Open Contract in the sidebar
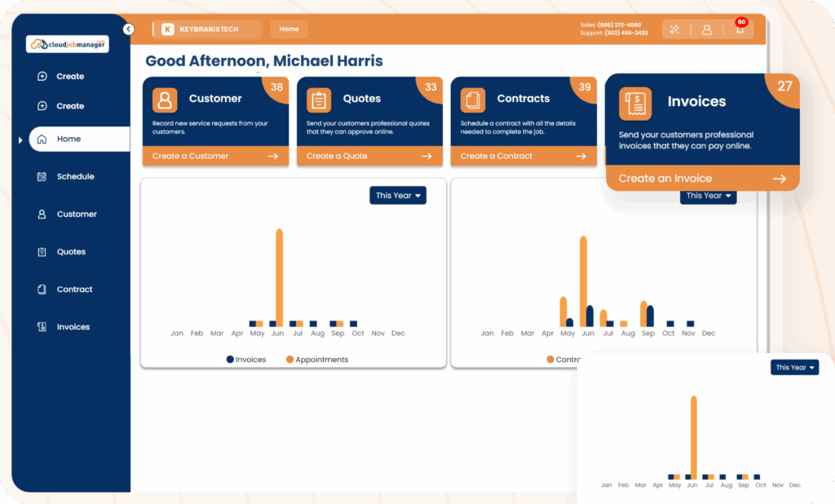 (74, 290)
